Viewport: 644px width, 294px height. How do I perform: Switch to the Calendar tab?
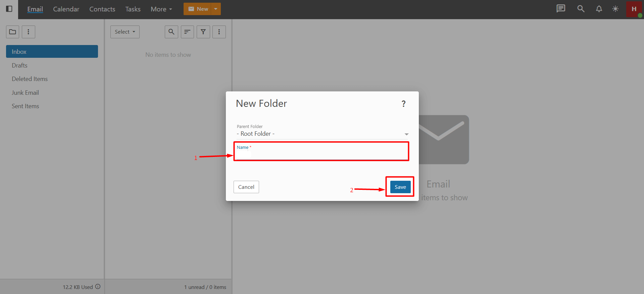tap(66, 9)
